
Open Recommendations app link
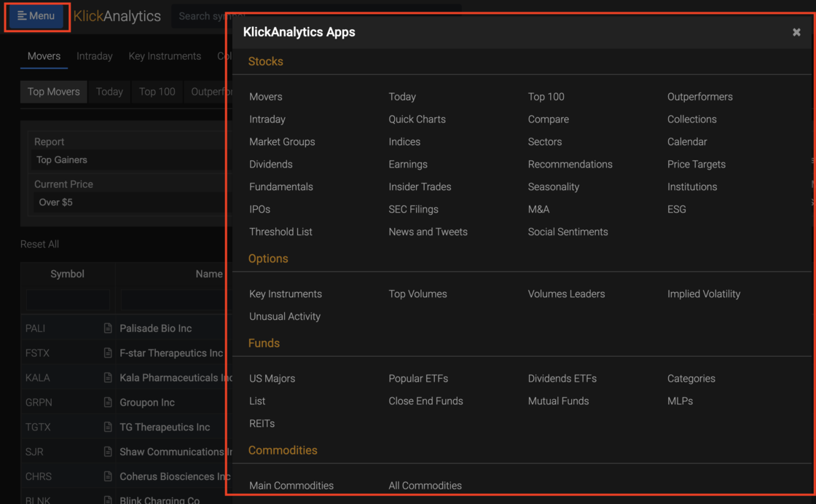click(x=570, y=165)
